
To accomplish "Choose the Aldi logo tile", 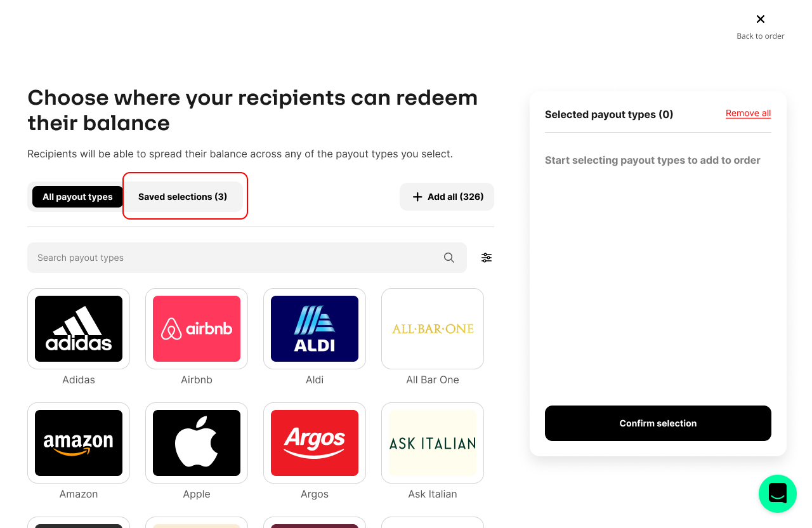I will 315,329.
